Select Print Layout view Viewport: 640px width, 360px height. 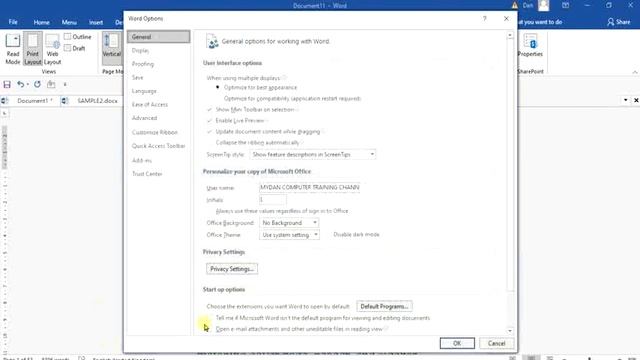33,49
